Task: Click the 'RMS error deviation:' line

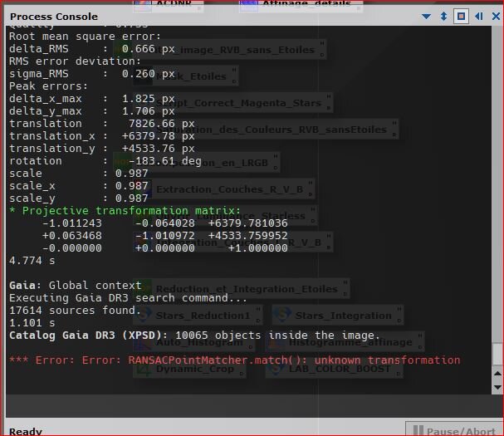Action: tap(75, 61)
